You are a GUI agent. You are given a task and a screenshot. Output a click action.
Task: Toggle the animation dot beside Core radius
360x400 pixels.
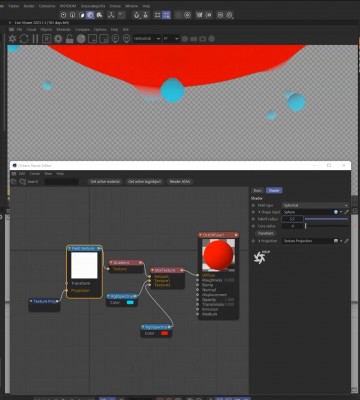point(253,226)
